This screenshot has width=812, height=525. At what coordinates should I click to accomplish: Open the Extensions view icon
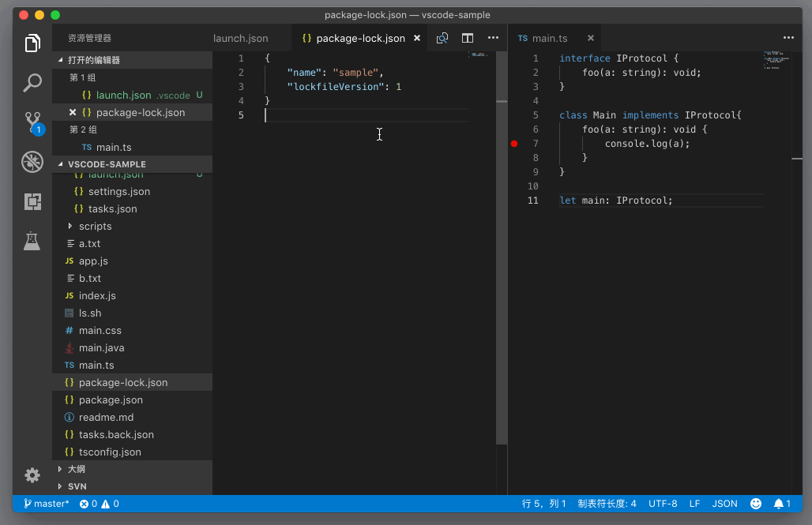(32, 201)
